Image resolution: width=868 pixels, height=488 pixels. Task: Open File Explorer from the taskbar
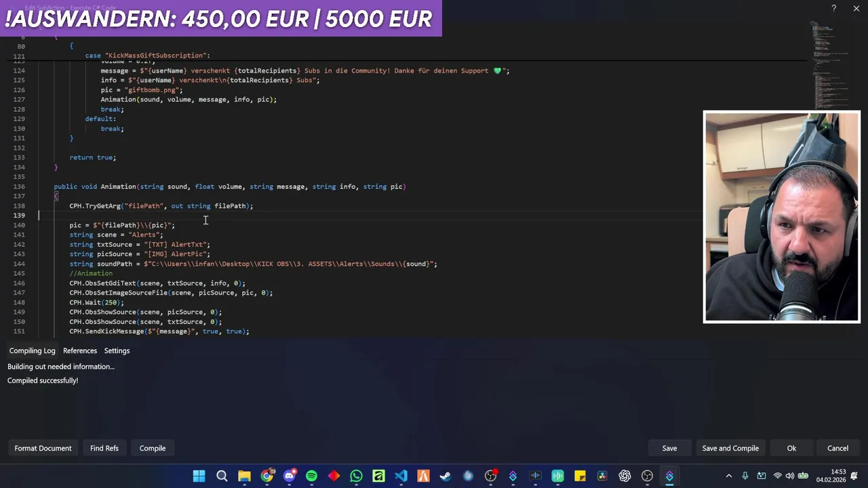[x=244, y=476]
